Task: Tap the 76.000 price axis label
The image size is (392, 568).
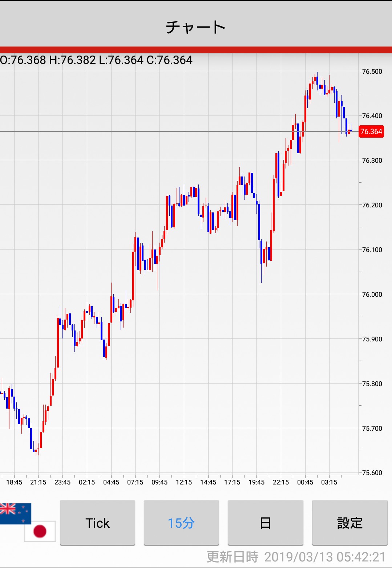Action: pyautogui.click(x=372, y=295)
